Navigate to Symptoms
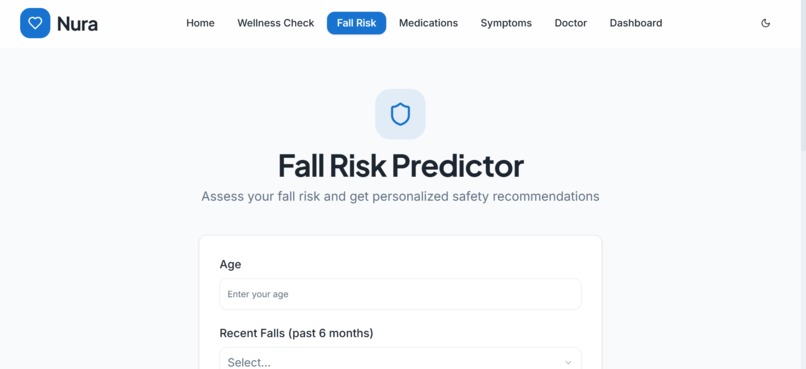Screen dimensions: 806x369 [x=506, y=23]
